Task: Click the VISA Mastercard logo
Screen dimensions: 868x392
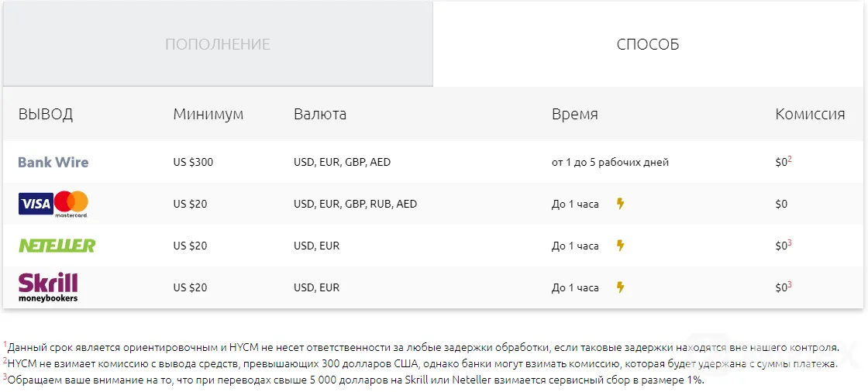Action: (x=53, y=204)
